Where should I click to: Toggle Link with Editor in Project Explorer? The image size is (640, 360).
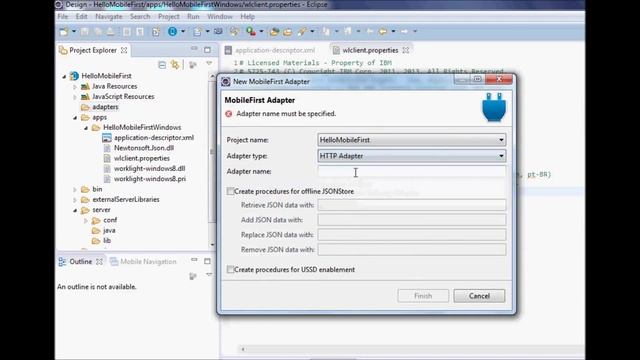(x=175, y=65)
